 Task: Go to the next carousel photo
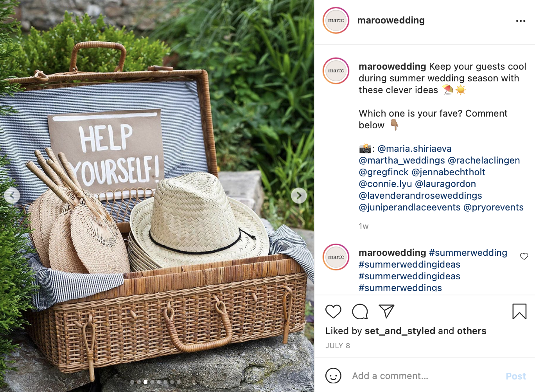299,196
